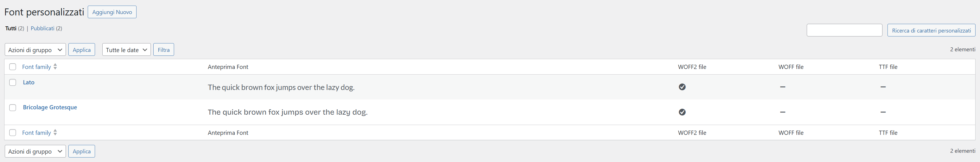Viewport: 980px width, 162px height.
Task: Click the WOFF2 checkmark icon for Bricolage Grotesque
Action: point(682,112)
